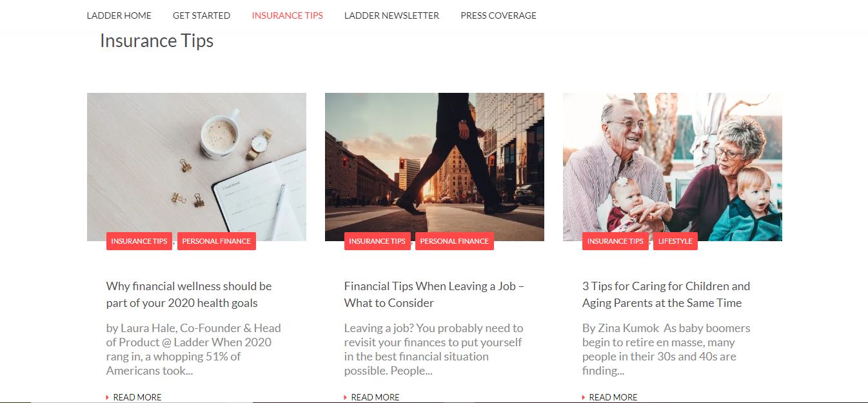Open the walking businessman article image
Screen dimensions: 868x403
(x=435, y=167)
